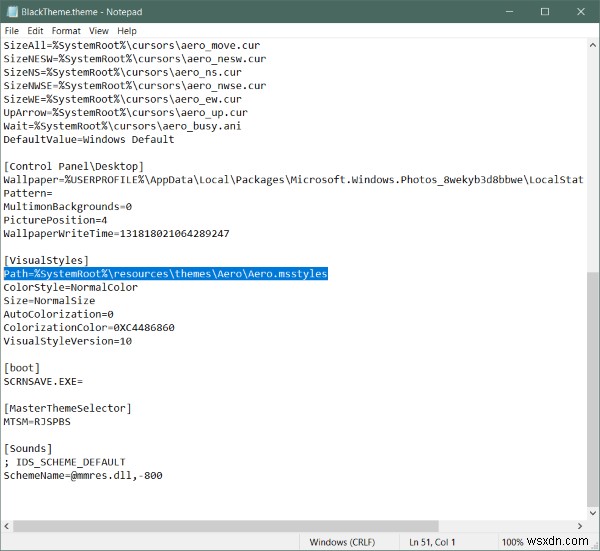Screen dimensions: 600x551
Task: Click the SchemeName=@mmres.dll,-800 line
Action: point(83,475)
